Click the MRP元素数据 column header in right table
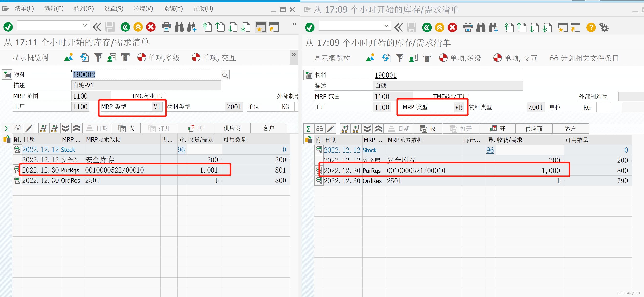 424,140
